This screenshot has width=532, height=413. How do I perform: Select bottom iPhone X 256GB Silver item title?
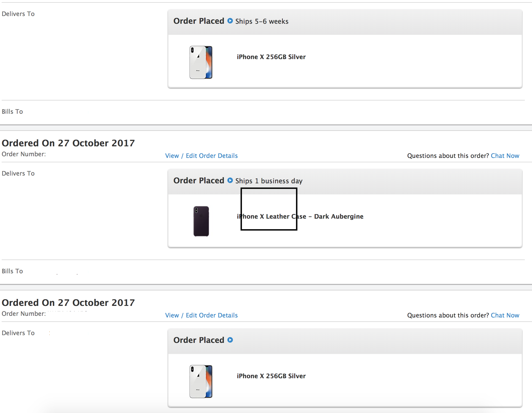pos(271,376)
